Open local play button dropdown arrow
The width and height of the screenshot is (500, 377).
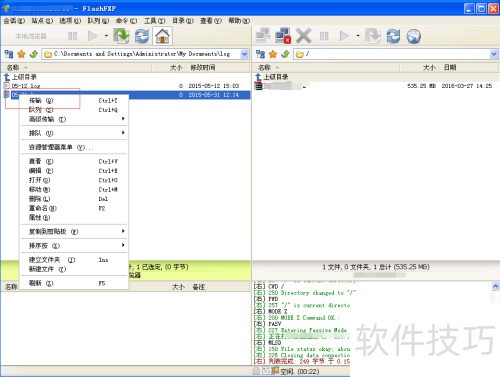point(106,36)
